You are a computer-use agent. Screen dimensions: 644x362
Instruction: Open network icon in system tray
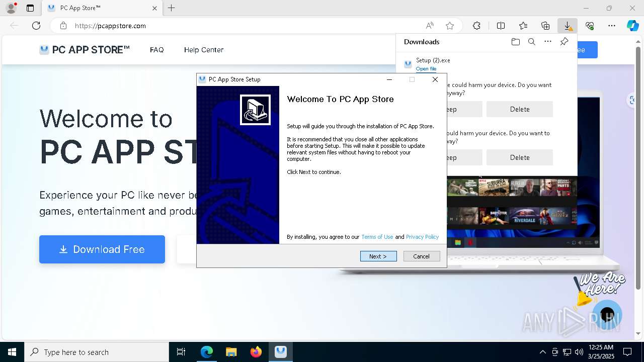[567, 352]
